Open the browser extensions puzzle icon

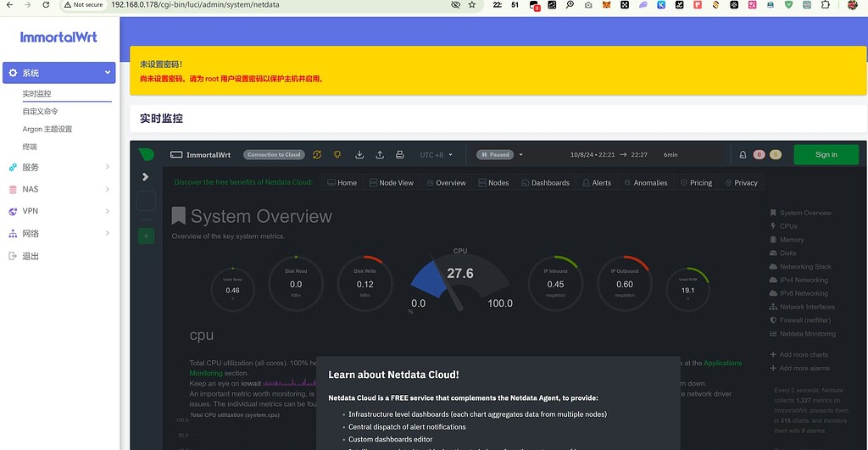point(826,5)
